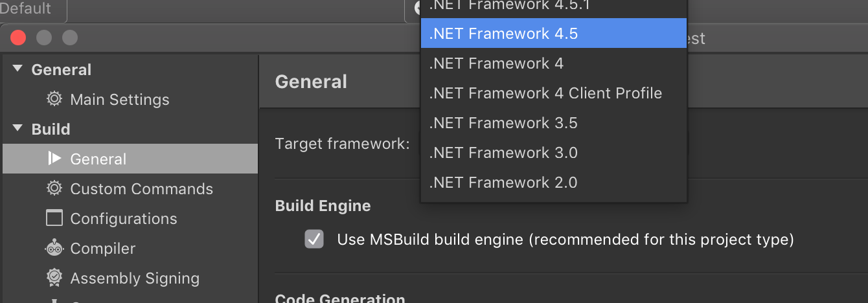868x303 pixels.
Task: Click the Main Settings gear icon
Action: [x=54, y=99]
